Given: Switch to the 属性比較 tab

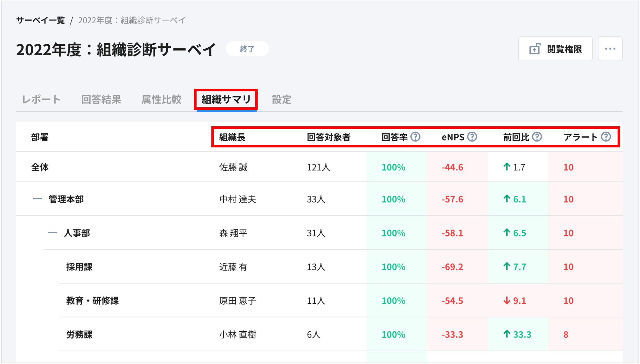Looking at the screenshot, I should click(x=162, y=100).
